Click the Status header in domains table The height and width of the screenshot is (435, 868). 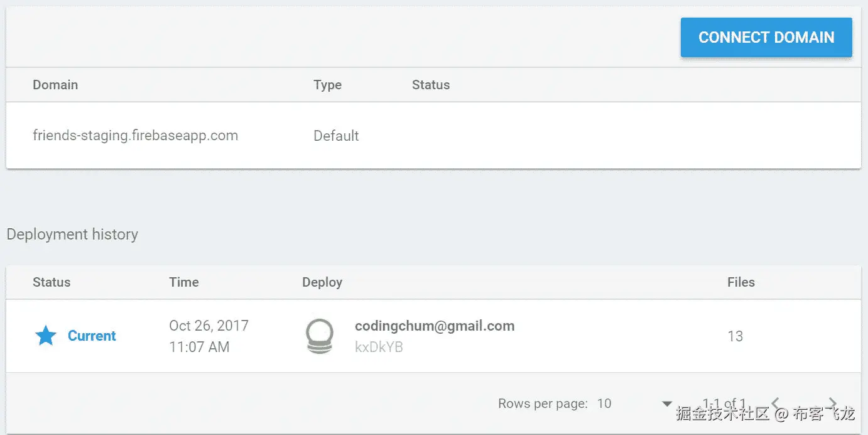pyautogui.click(x=430, y=85)
